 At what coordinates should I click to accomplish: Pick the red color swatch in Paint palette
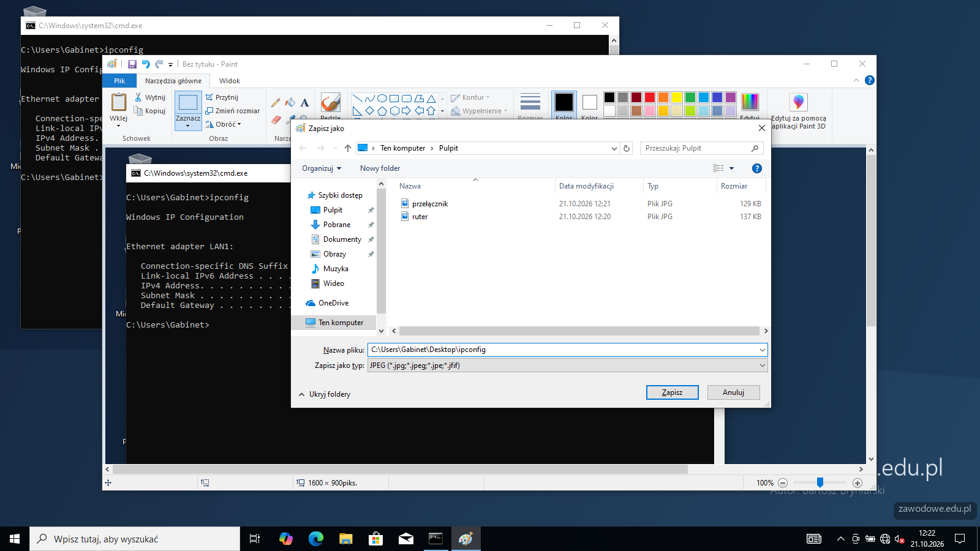coord(650,97)
